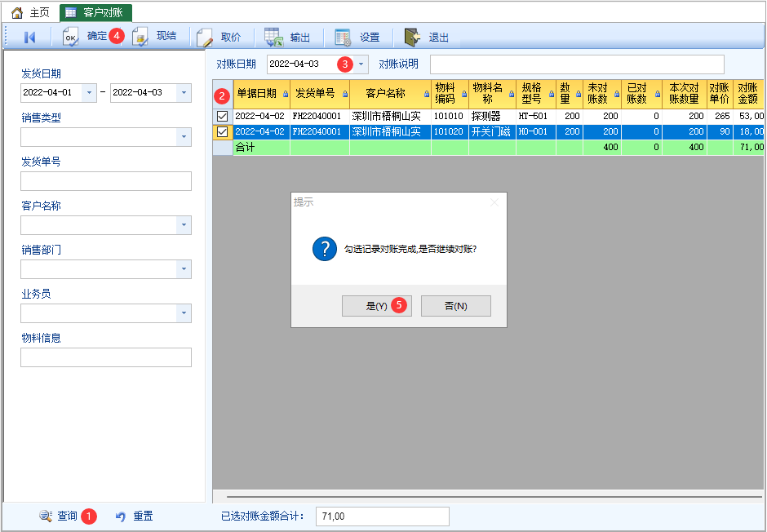Click cell HT-501 in 规格型号 column
Viewport: 767px width, 532px height.
click(x=535, y=117)
